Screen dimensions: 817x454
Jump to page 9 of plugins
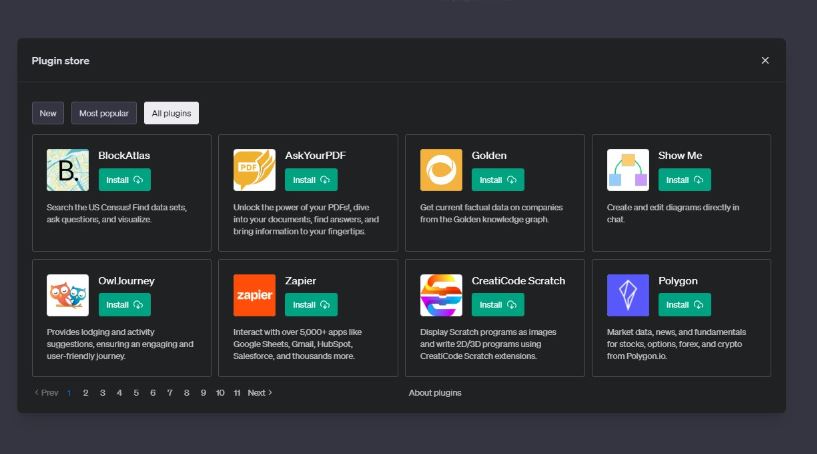(203, 392)
